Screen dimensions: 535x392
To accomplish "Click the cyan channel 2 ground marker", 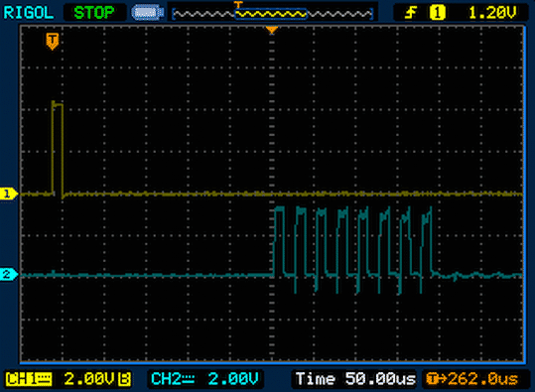I will tap(9, 274).
